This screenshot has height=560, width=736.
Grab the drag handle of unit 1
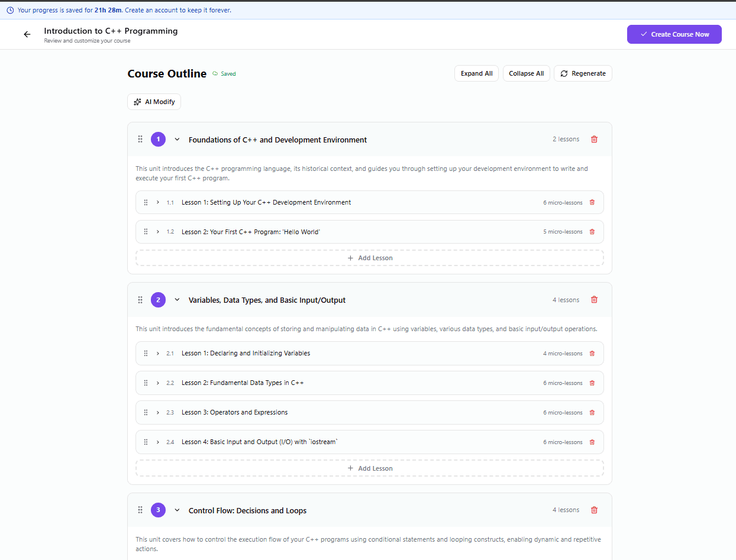tap(140, 140)
